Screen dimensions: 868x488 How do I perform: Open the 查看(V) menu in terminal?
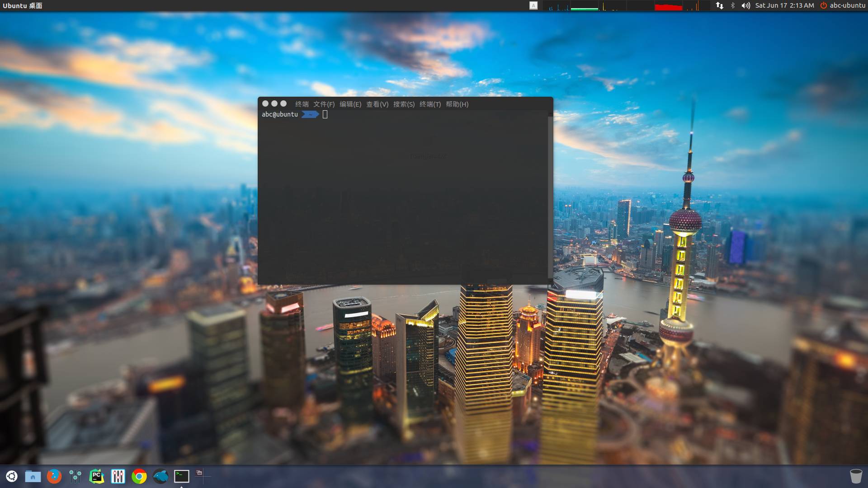(x=377, y=104)
